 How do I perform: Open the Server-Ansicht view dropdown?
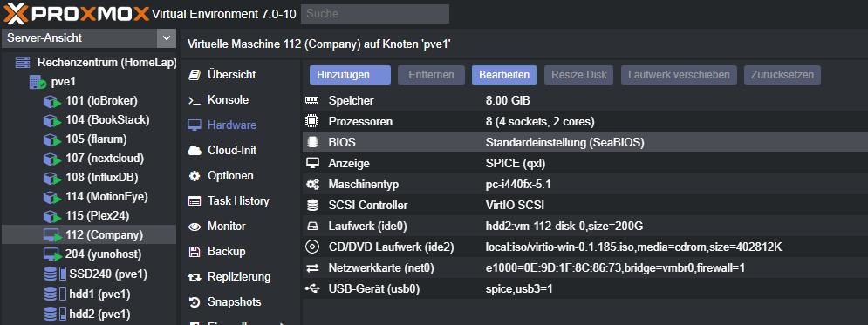click(89, 38)
